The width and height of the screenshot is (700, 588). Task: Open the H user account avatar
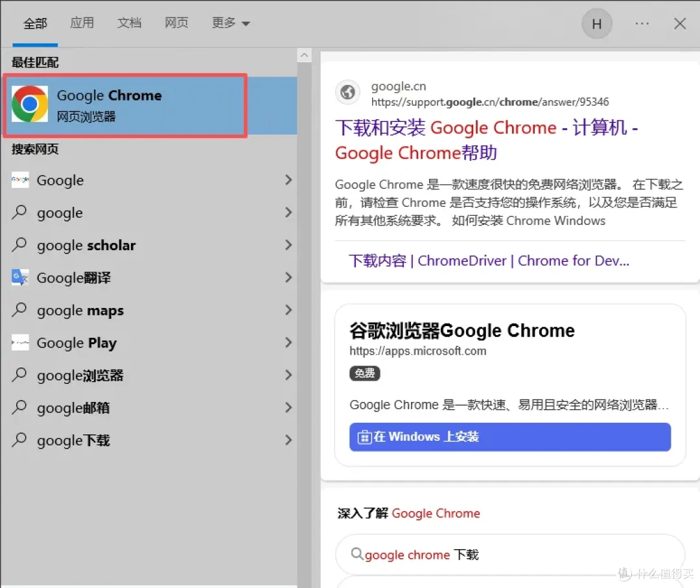[597, 24]
